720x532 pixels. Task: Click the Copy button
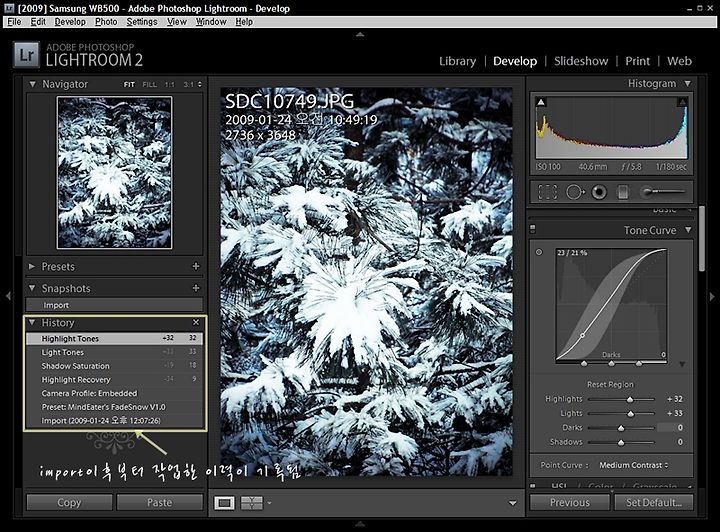point(69,503)
